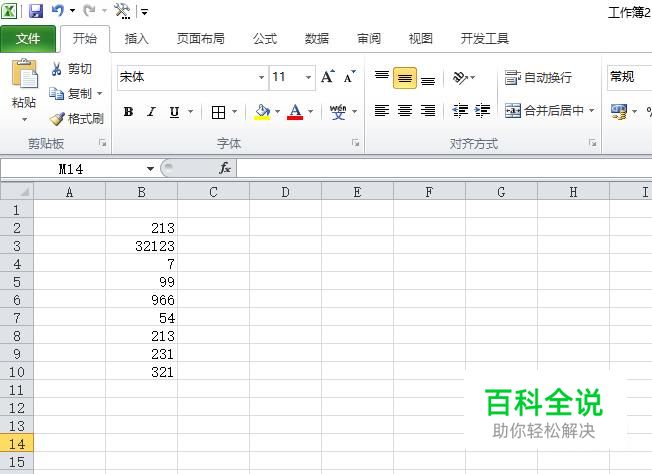Toggle Italic formatting

151,112
